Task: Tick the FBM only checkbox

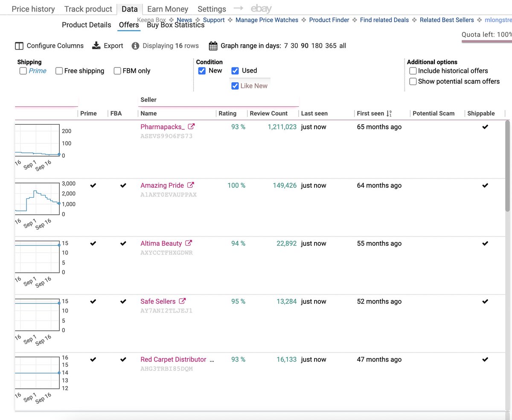Action: 117,71
